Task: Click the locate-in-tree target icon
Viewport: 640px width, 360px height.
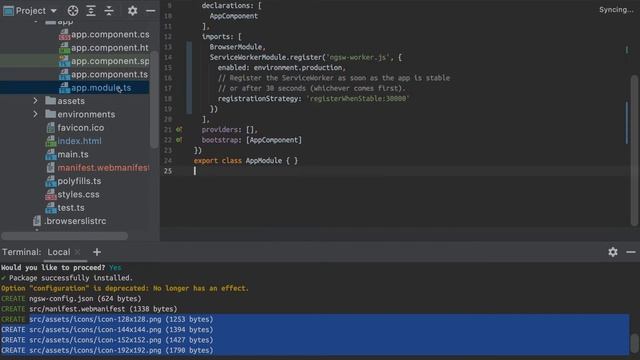Action: click(x=73, y=11)
